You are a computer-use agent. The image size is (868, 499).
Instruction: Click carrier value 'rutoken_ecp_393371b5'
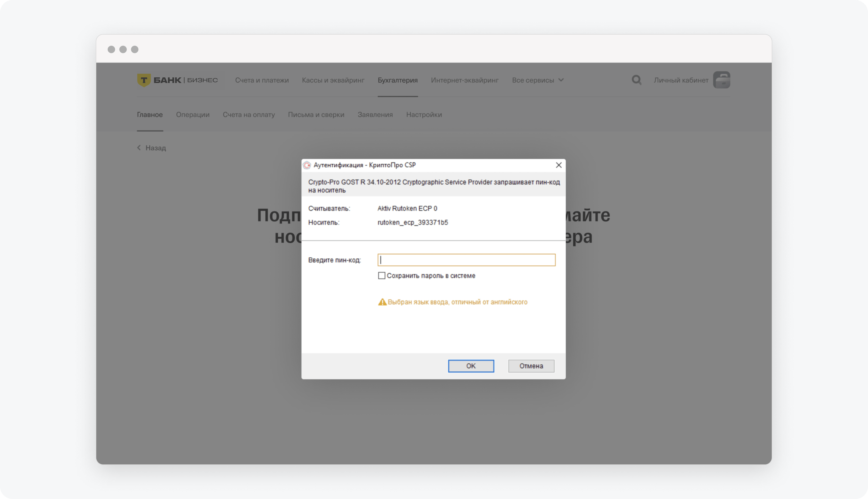click(x=413, y=222)
